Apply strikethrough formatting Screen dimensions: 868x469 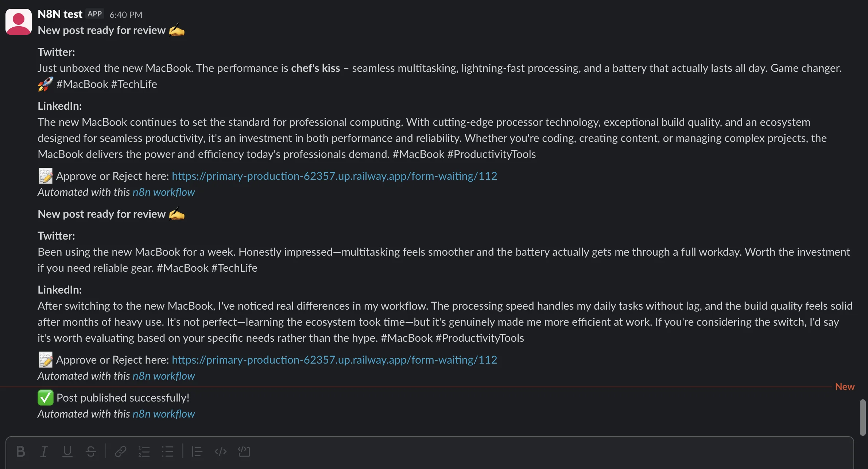(x=91, y=451)
